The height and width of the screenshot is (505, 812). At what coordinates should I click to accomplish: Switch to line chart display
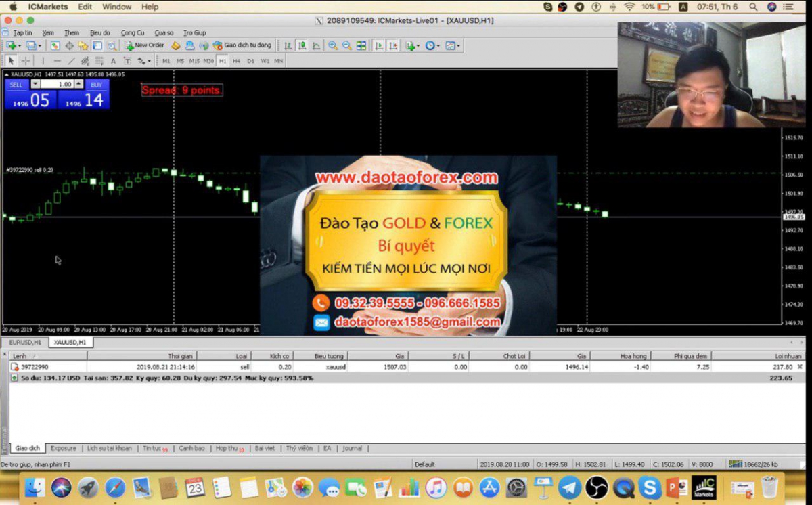pyautogui.click(x=315, y=45)
